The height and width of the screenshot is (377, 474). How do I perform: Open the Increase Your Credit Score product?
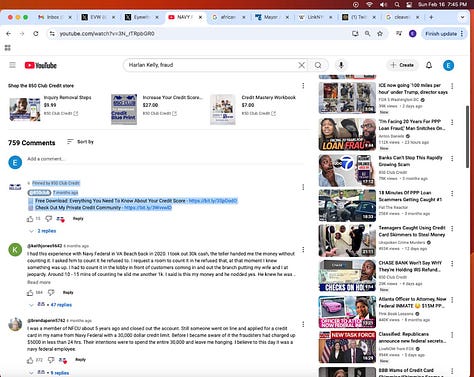coord(157,109)
